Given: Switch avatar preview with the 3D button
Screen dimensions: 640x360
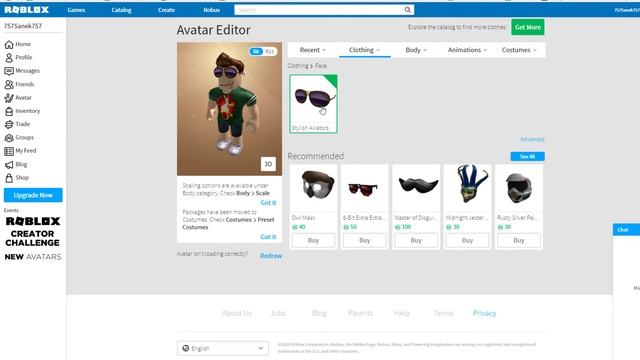Looking at the screenshot, I should (268, 164).
